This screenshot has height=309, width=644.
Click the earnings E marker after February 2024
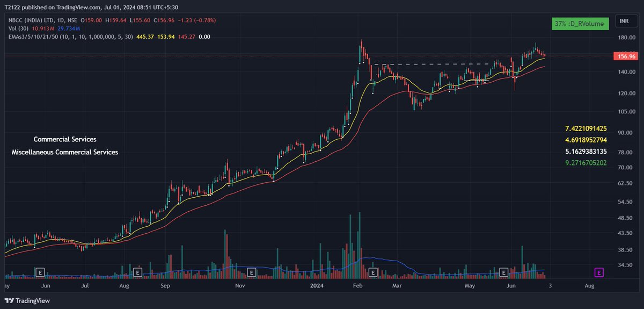click(x=374, y=272)
